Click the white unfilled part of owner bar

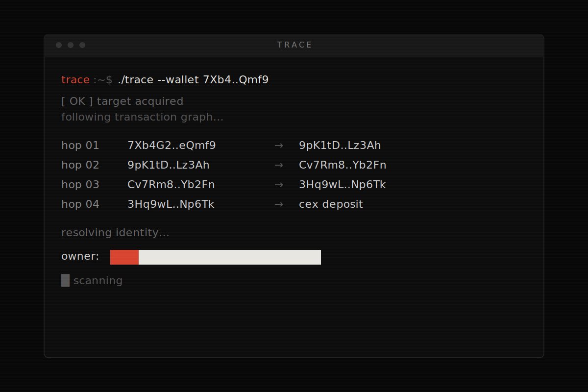tap(230, 257)
